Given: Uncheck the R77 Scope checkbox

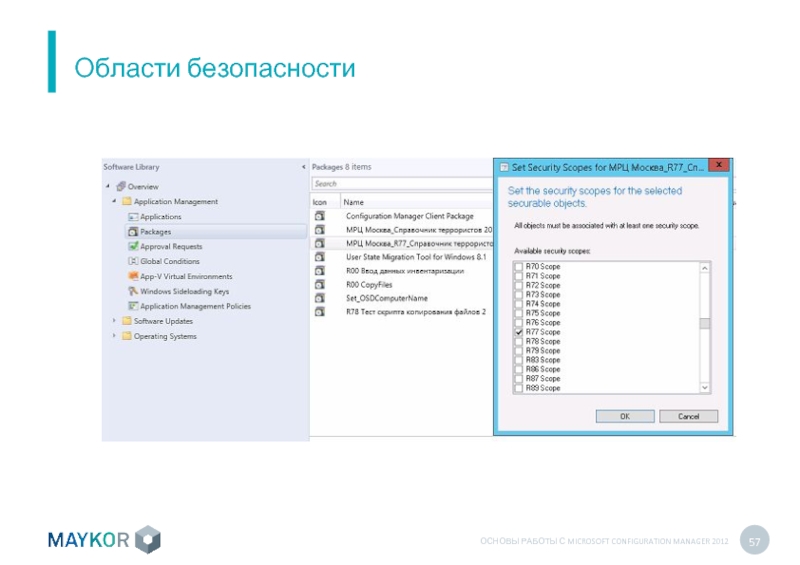Looking at the screenshot, I should click(519, 332).
